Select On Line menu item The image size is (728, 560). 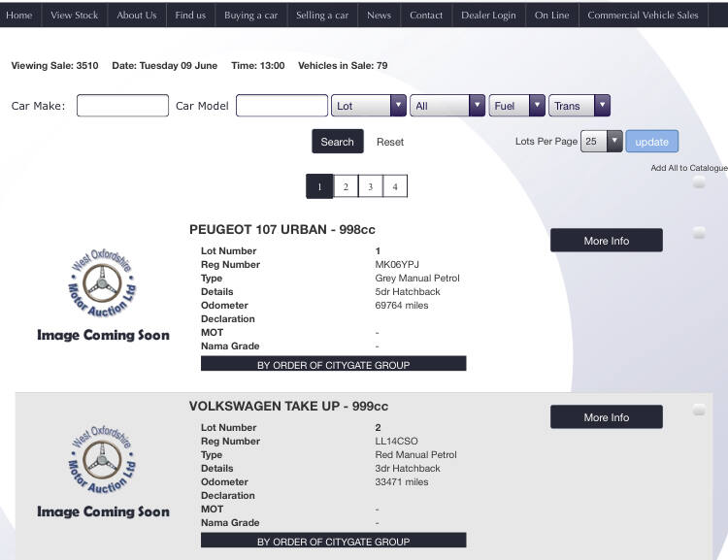551,15
